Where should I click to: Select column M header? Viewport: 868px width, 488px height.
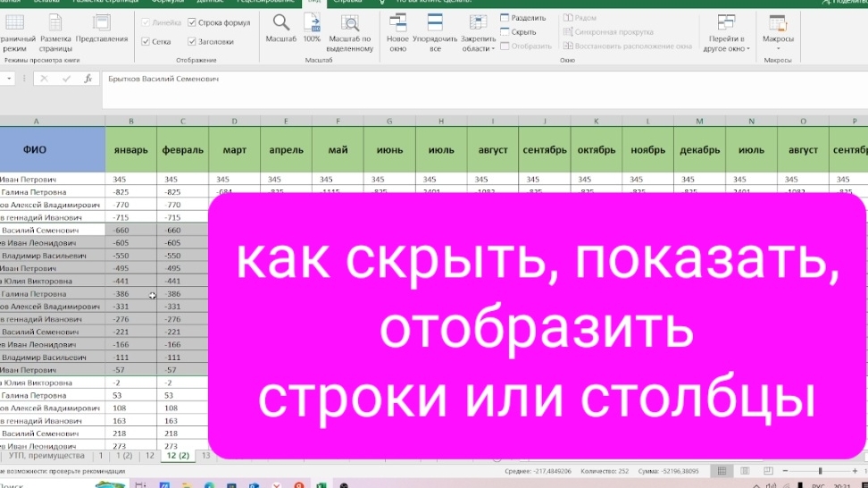coord(700,121)
